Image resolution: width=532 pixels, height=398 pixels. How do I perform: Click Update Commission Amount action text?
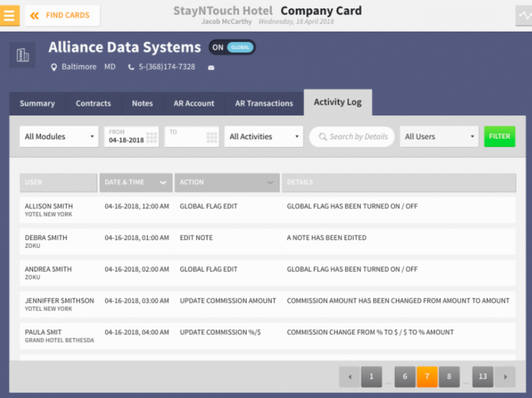click(228, 301)
